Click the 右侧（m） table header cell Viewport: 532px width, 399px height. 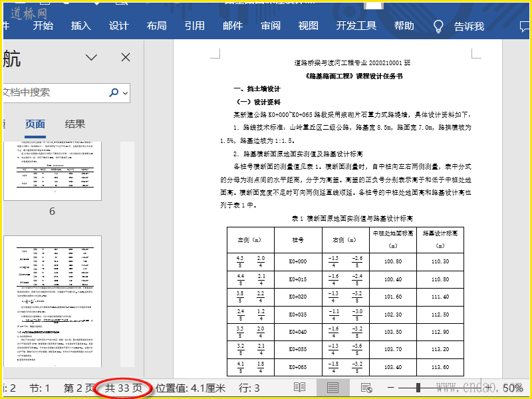[x=344, y=240]
